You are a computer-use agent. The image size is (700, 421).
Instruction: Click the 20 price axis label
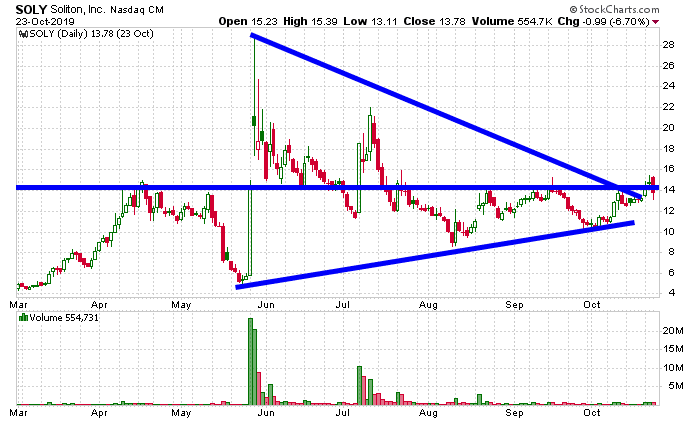(x=668, y=128)
